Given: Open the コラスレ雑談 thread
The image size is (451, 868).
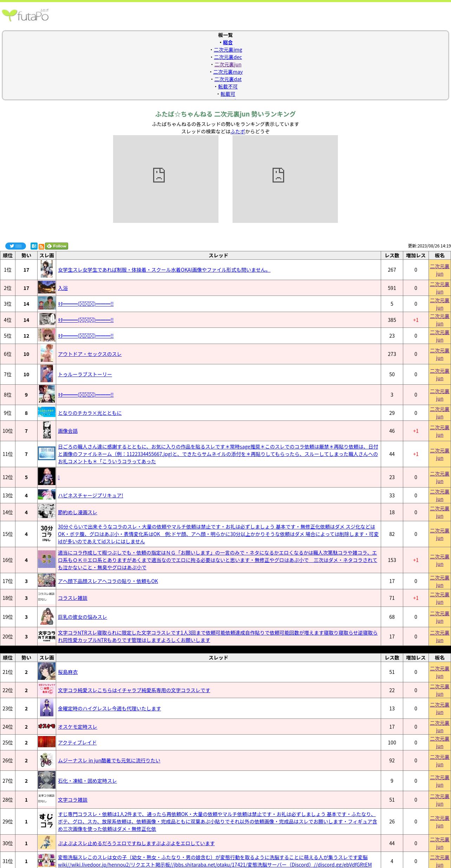Looking at the screenshot, I should click(73, 598).
